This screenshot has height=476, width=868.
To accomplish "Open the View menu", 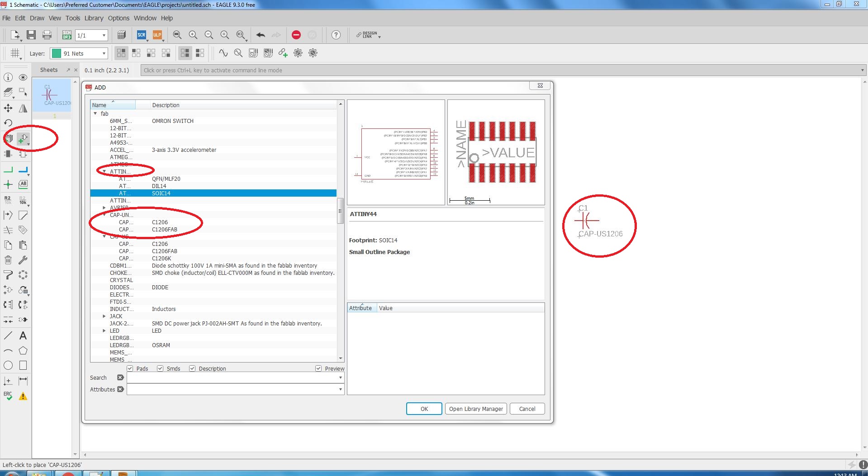I will click(55, 18).
